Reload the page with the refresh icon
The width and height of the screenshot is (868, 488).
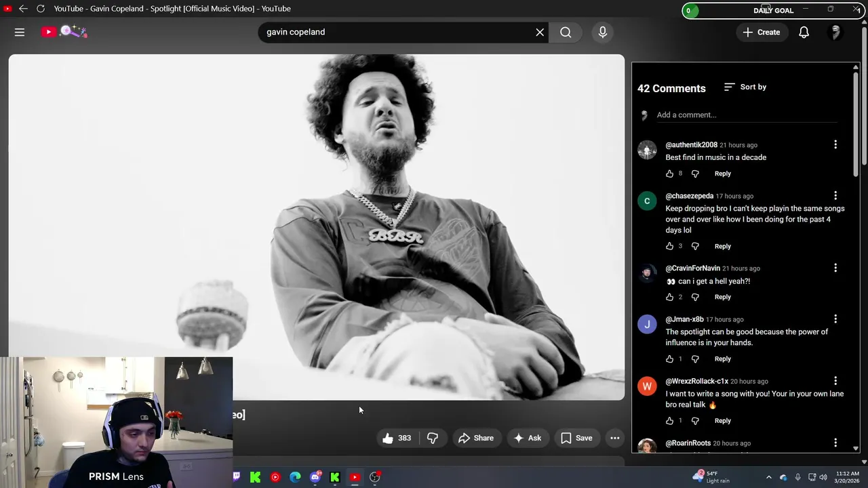[x=41, y=8]
